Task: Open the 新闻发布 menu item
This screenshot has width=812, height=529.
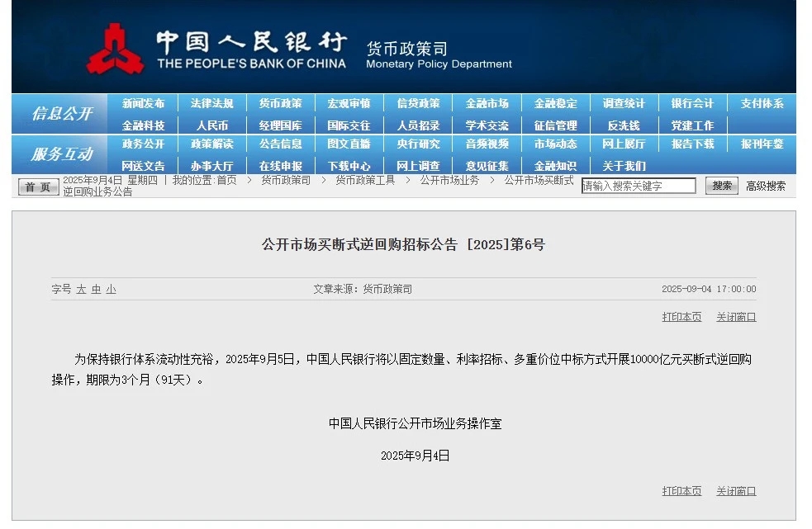Action: coord(143,103)
